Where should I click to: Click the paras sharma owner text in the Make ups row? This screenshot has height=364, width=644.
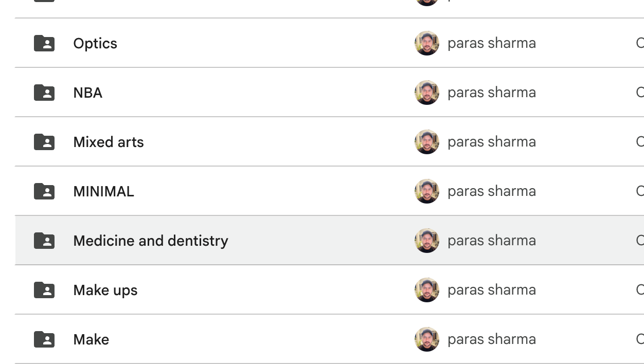[492, 290]
